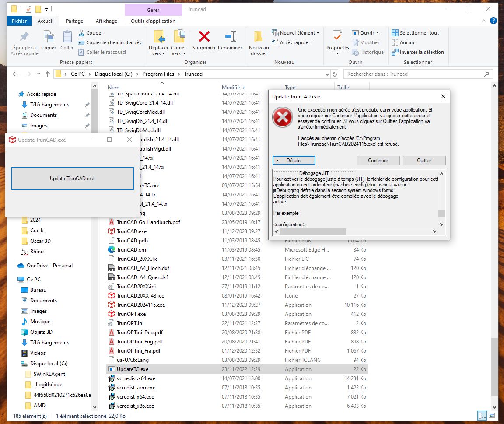Click the Rechercher dans Truncad field
The width and height of the screenshot is (504, 424).
(418, 74)
